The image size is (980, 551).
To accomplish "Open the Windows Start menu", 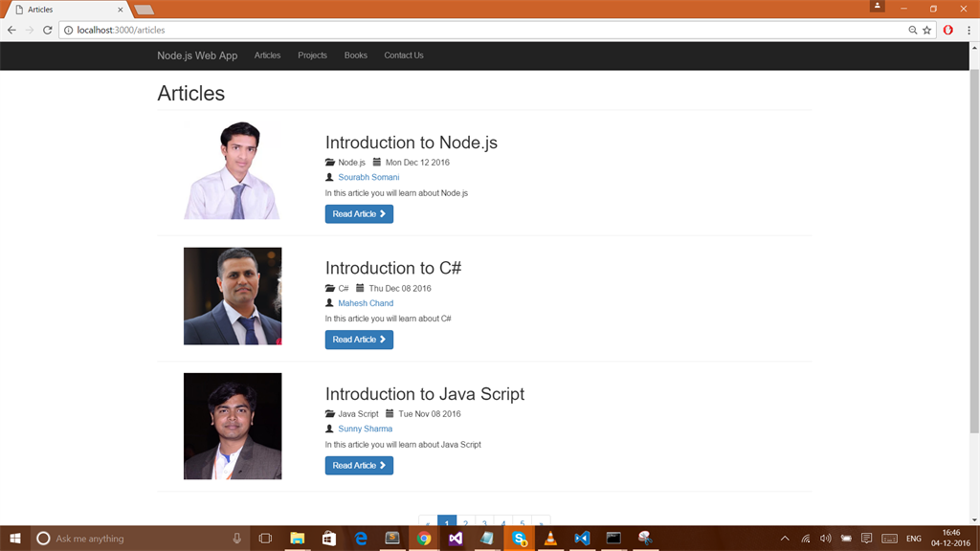I will 15,539.
